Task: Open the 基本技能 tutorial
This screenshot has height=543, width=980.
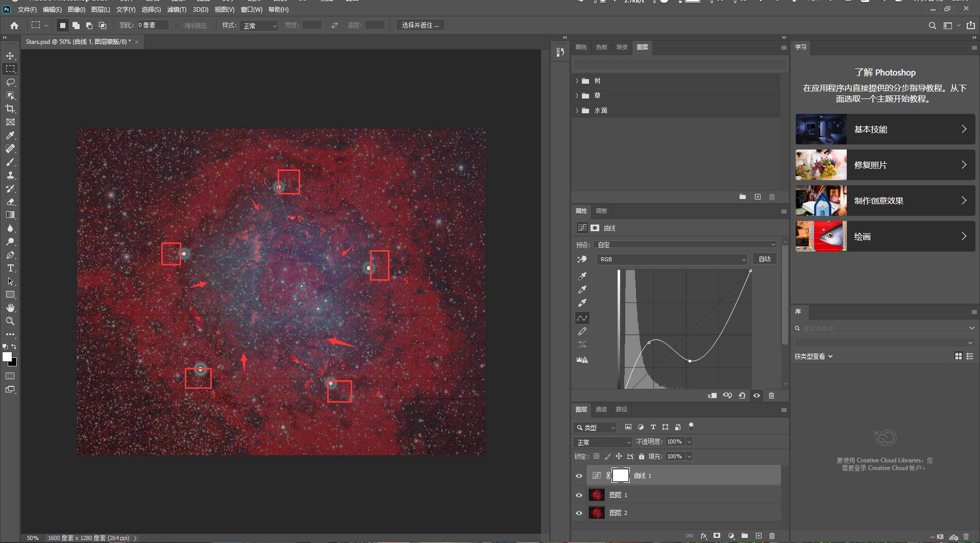Action: tap(885, 129)
